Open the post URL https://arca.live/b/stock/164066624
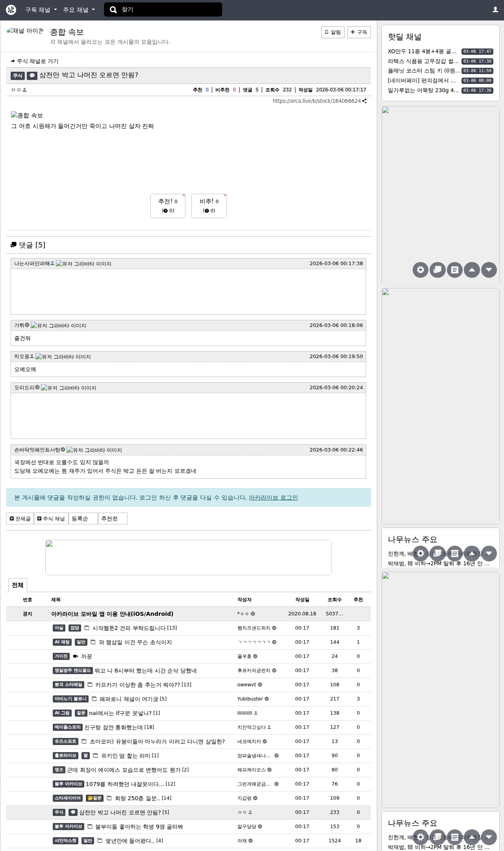 click(317, 101)
